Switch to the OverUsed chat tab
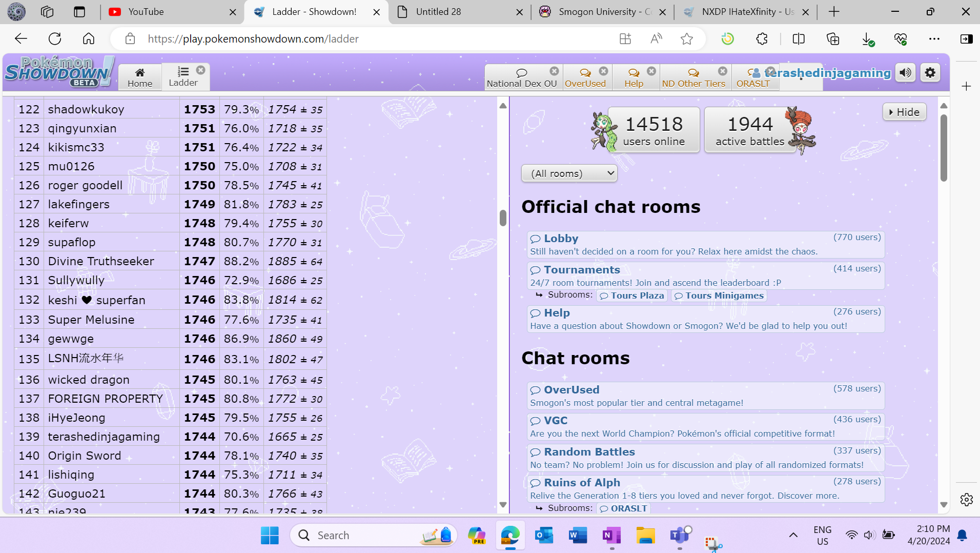The width and height of the screenshot is (980, 553). [x=585, y=77]
